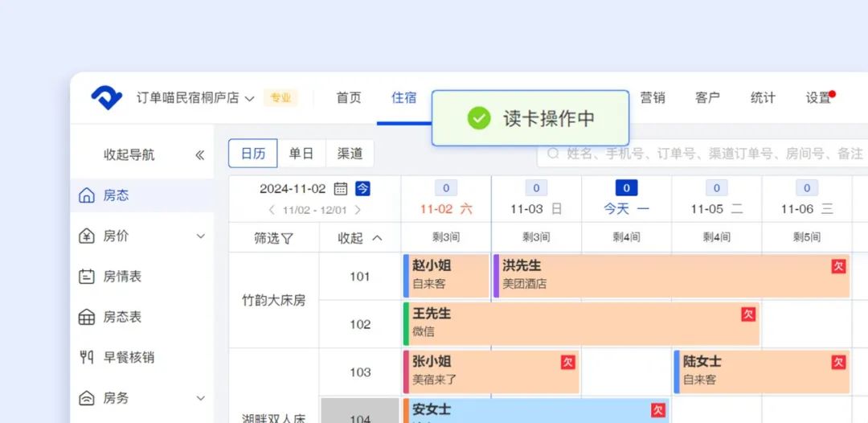Click the 读卡操作中 success check icon

click(x=479, y=118)
